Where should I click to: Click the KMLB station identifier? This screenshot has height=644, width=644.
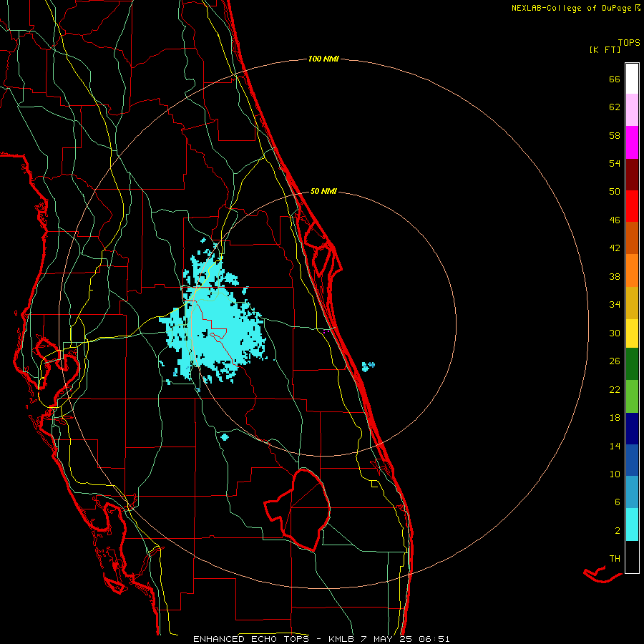point(341,639)
